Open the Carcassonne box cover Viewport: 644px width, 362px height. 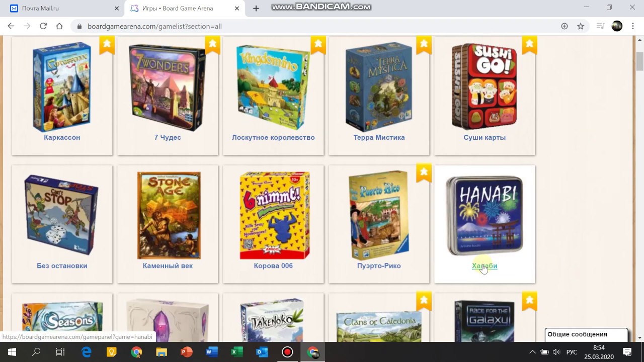pyautogui.click(x=62, y=87)
